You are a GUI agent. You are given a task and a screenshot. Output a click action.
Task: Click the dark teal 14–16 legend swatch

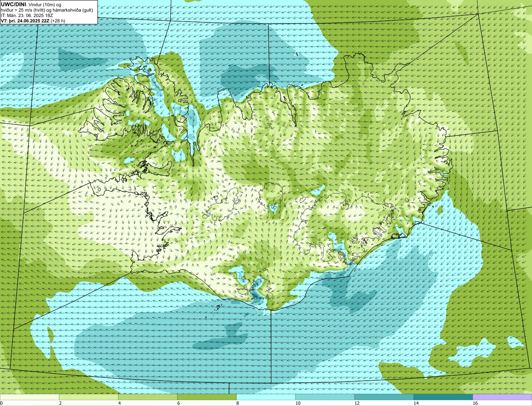[443, 397]
